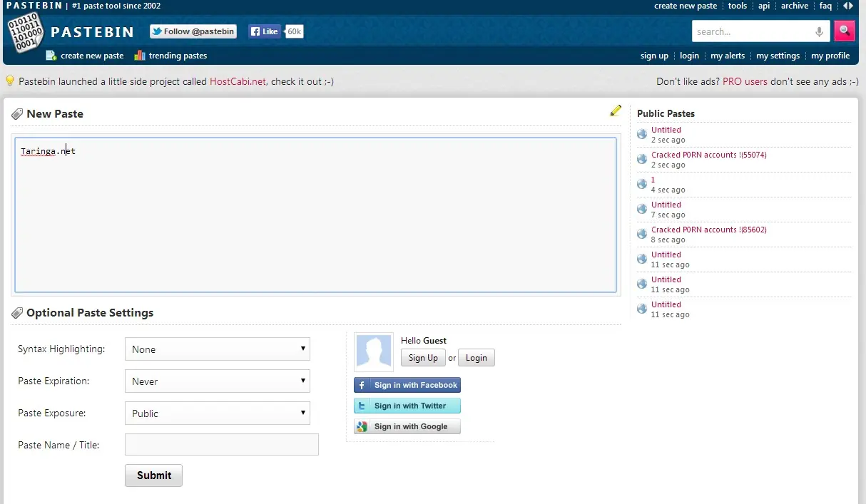This screenshot has height=504, width=866.
Task: Click the trending pastes chart icon
Action: pos(140,55)
